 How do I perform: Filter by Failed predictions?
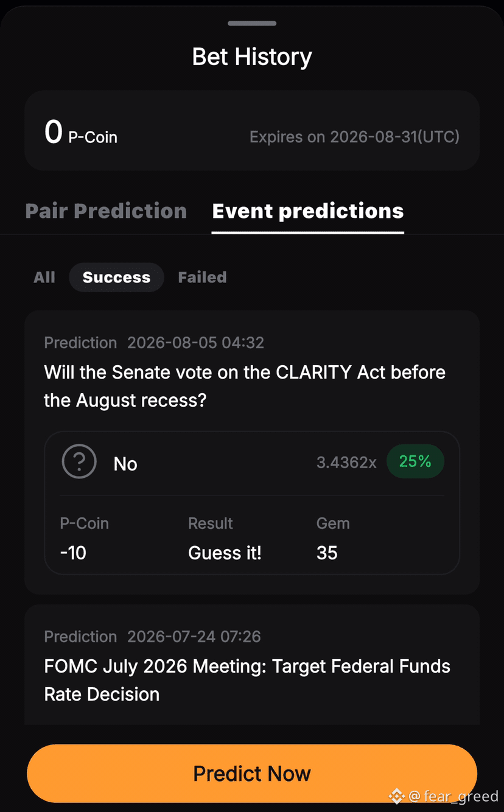point(202,277)
